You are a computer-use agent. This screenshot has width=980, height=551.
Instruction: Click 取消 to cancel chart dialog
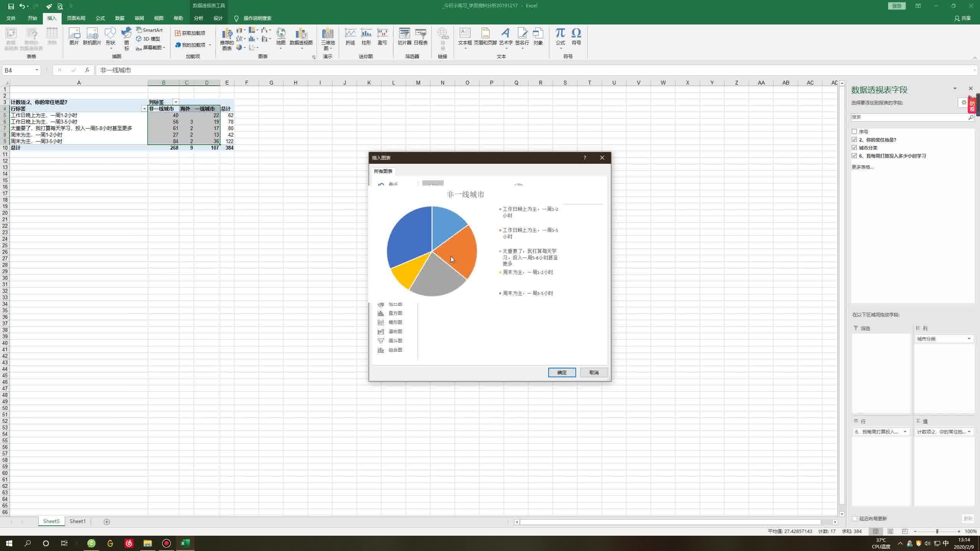[594, 372]
